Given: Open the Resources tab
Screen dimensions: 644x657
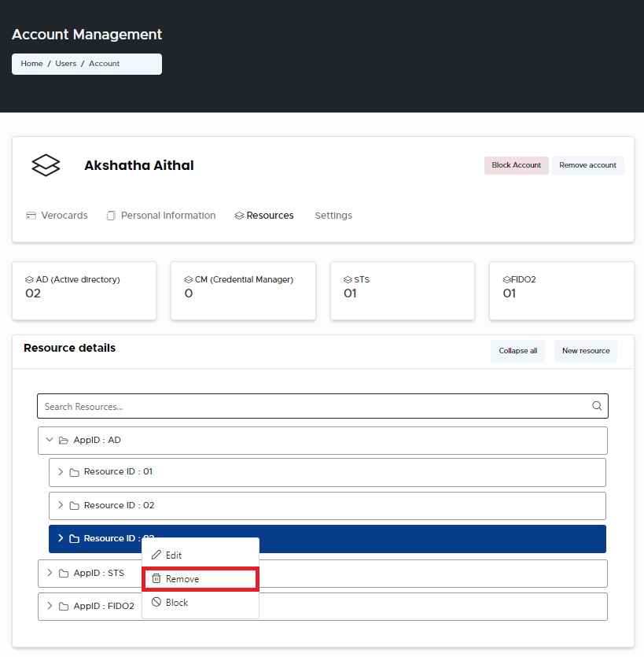Looking at the screenshot, I should (270, 216).
